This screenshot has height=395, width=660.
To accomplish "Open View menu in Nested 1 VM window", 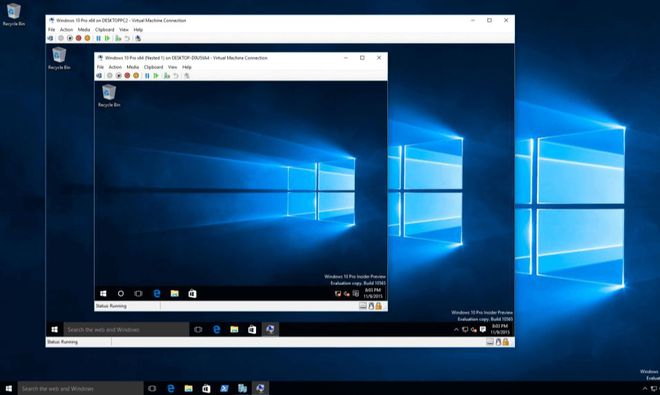I will [x=173, y=67].
